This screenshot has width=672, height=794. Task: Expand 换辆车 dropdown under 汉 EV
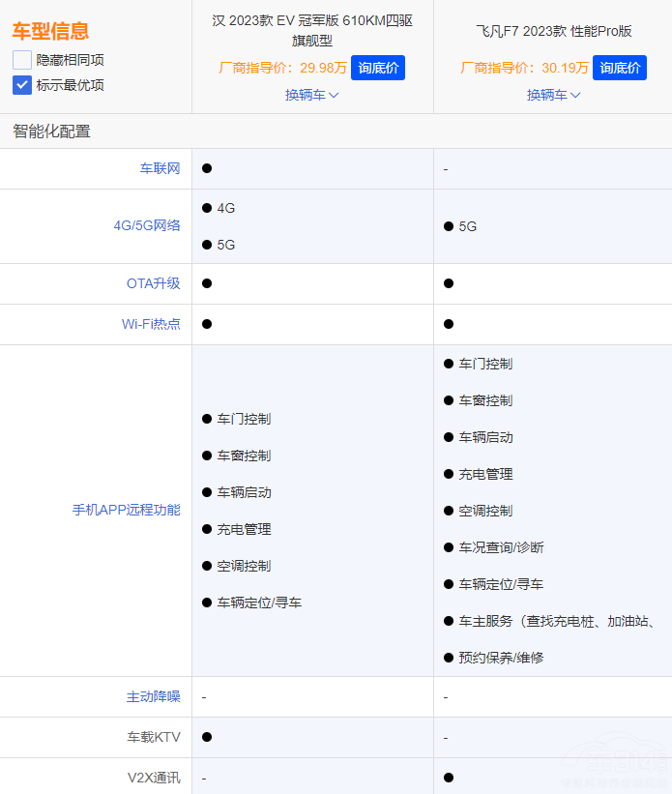[311, 95]
